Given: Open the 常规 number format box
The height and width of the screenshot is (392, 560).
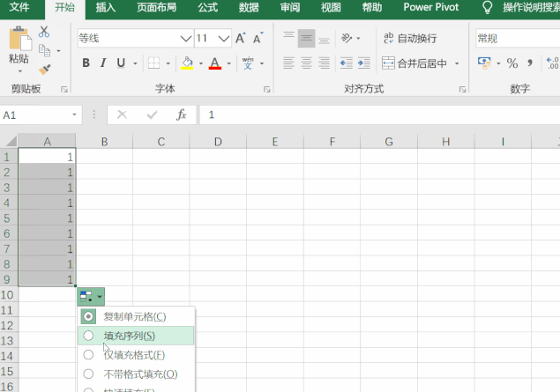Looking at the screenshot, I should (518, 38).
